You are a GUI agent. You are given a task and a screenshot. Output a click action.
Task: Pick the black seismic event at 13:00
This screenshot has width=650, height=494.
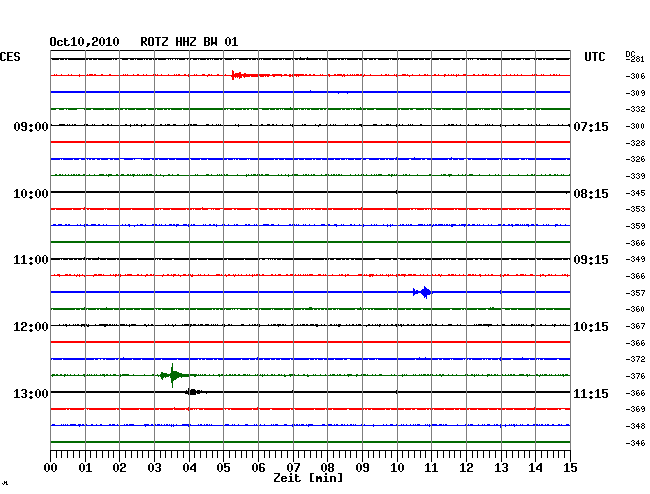tap(193, 392)
